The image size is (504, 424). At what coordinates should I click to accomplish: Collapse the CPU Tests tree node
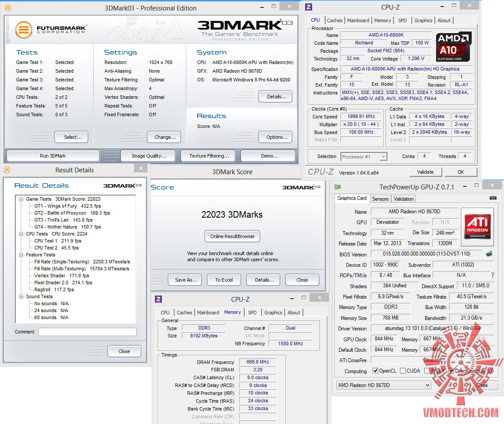click(x=21, y=234)
